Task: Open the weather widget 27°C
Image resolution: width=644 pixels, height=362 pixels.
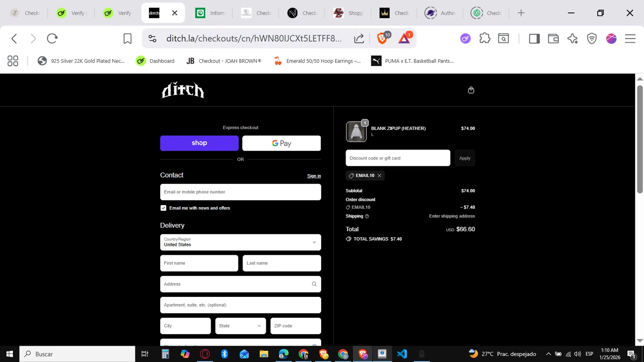Action: click(x=503, y=354)
